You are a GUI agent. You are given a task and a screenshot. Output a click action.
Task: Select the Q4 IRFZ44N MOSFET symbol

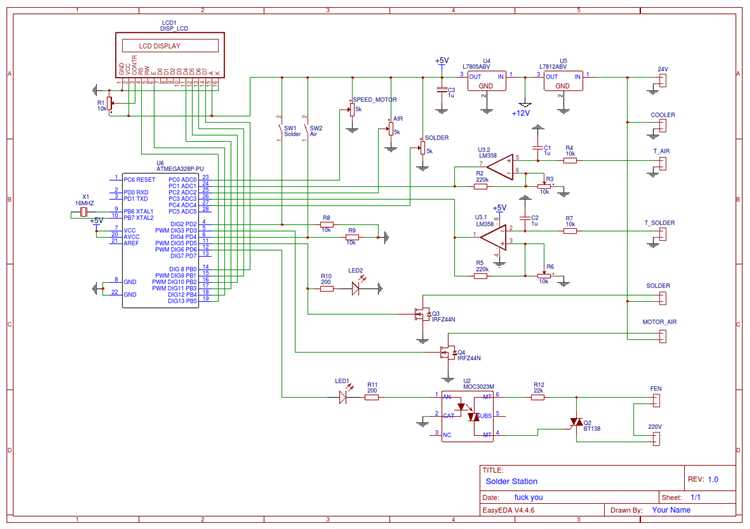[447, 352]
